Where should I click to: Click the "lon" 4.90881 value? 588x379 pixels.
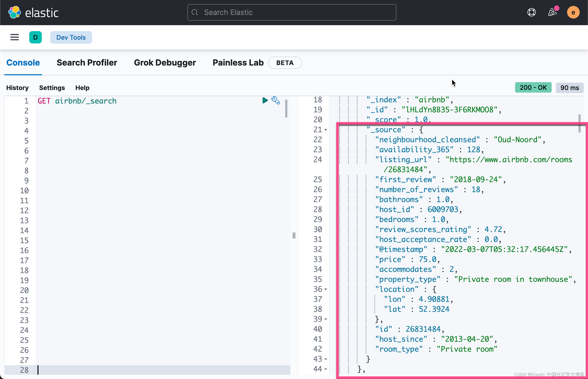(434, 299)
